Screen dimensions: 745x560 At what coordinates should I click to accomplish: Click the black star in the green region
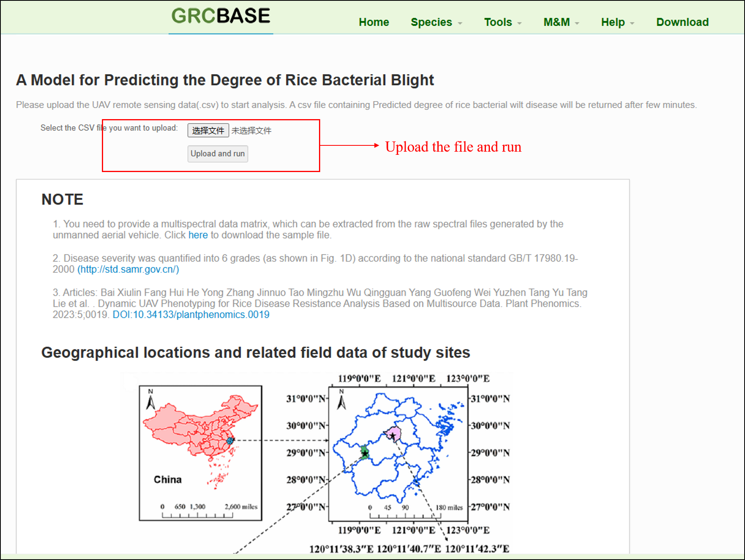pos(365,454)
